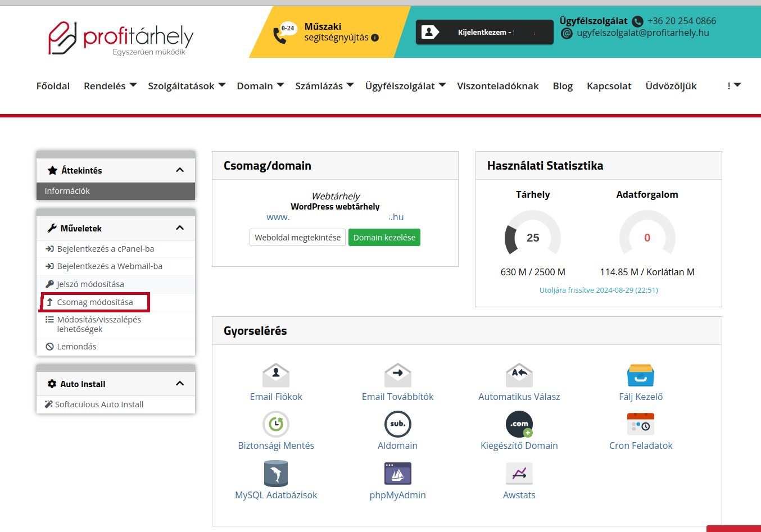Open the Fájl Kezelő drawer icon
Viewport: 761px width, 532px height.
tap(641, 375)
